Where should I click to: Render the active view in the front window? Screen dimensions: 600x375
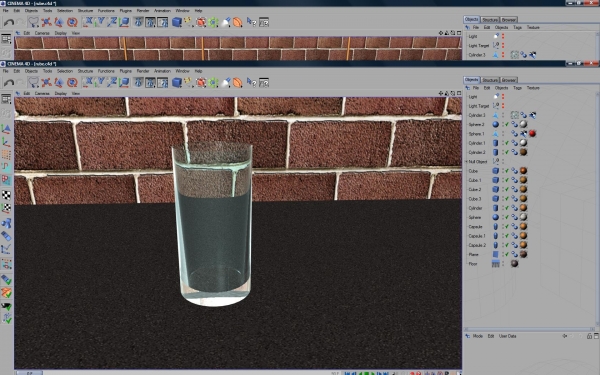[138, 82]
